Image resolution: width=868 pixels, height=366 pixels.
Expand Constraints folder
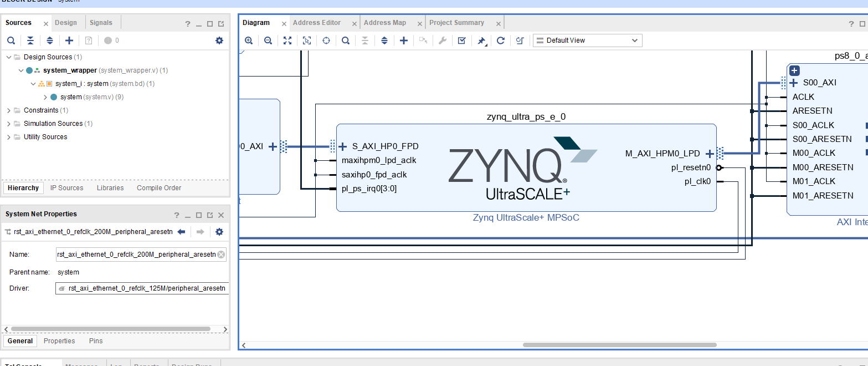tap(9, 110)
